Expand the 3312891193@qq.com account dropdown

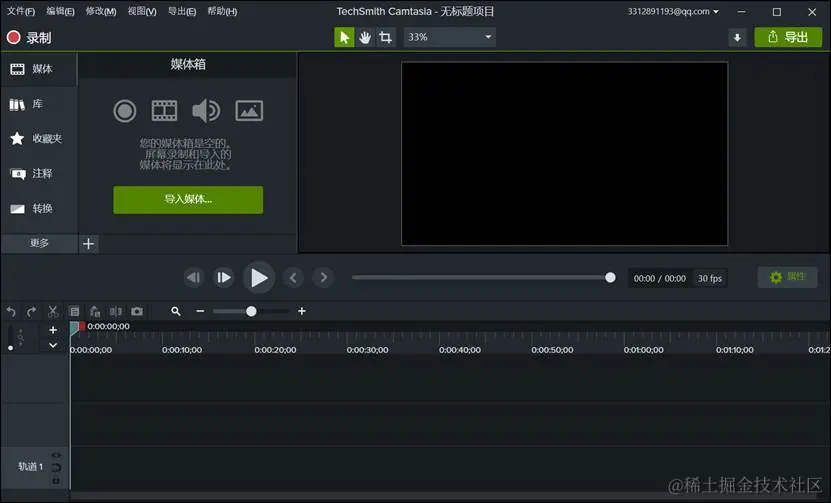click(673, 11)
